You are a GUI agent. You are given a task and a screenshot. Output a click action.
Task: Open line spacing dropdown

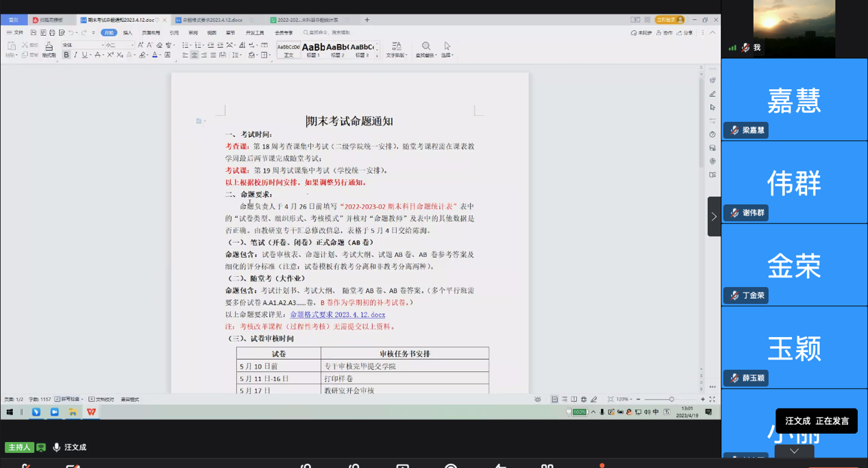pos(236,55)
